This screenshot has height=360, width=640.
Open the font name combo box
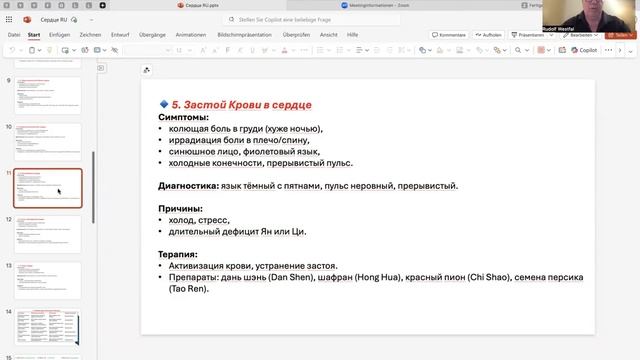[x=148, y=50]
